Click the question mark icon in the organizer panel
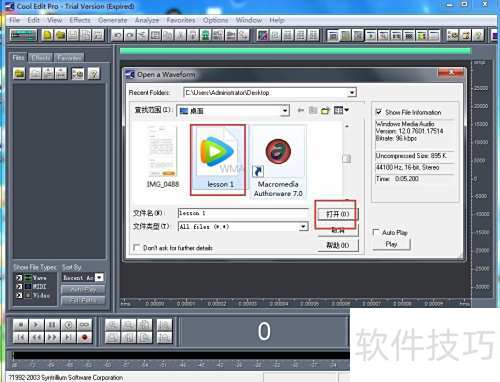500x382 pixels. pos(94,74)
